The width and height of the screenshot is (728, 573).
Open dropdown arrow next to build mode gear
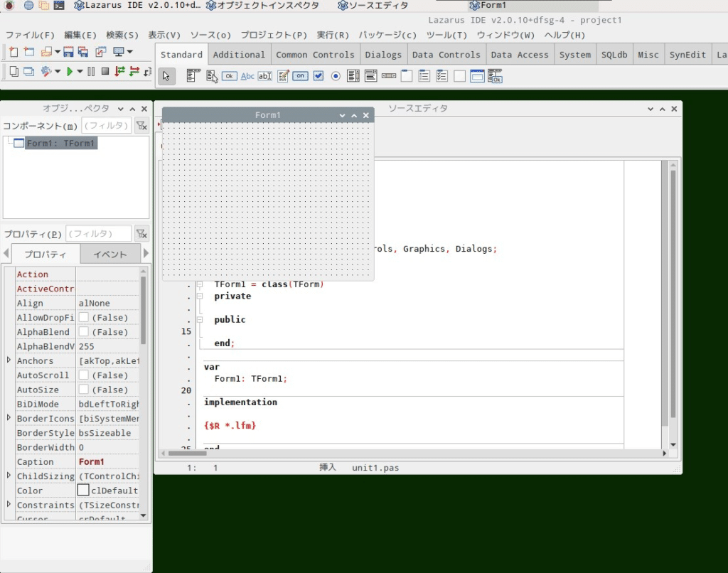tap(58, 72)
